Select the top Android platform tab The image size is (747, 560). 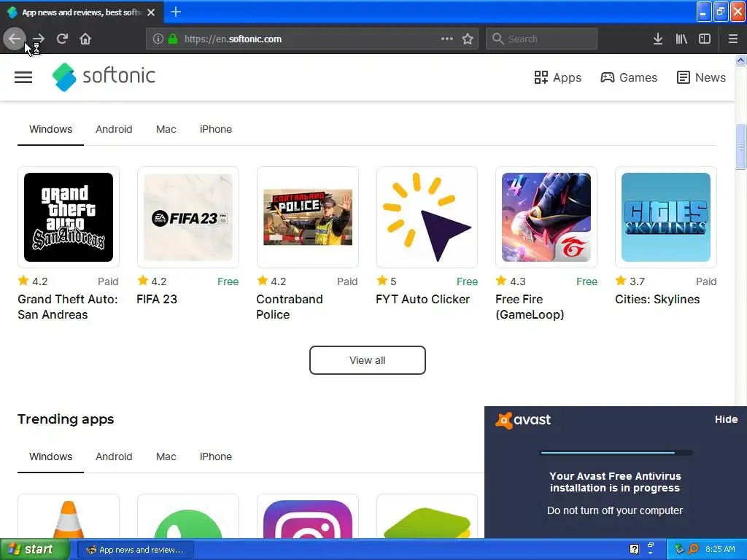(x=114, y=129)
